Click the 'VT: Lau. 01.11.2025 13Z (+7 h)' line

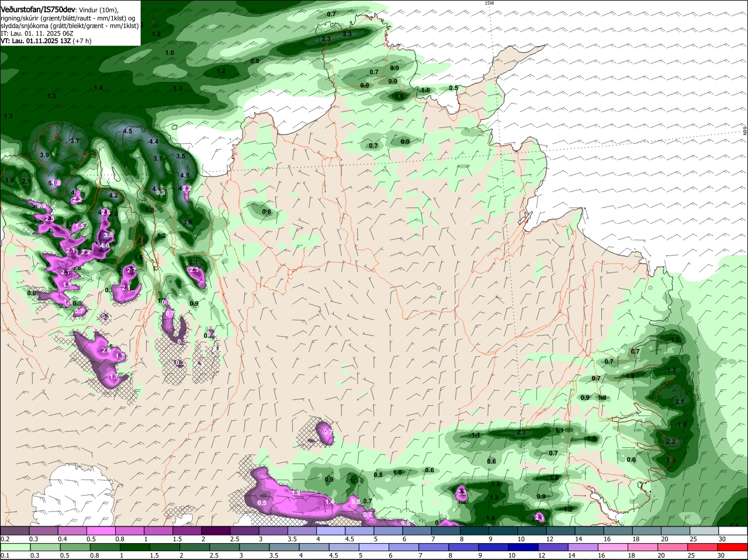(x=46, y=41)
